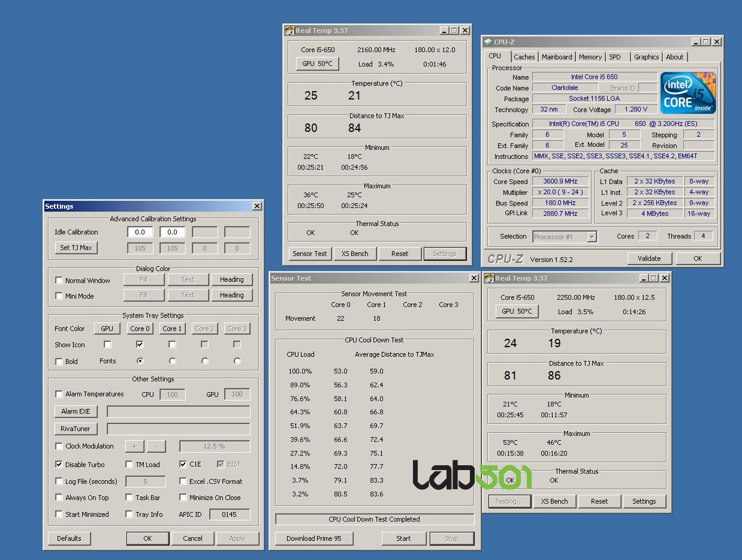
Task: Maximize the top Real Temp window
Action: 454,31
